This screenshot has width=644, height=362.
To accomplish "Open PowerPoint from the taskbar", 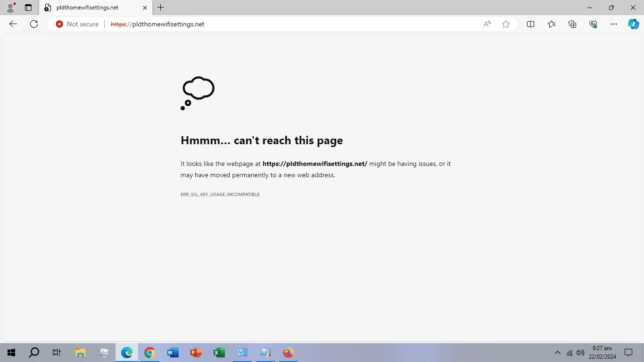I will coord(196,353).
